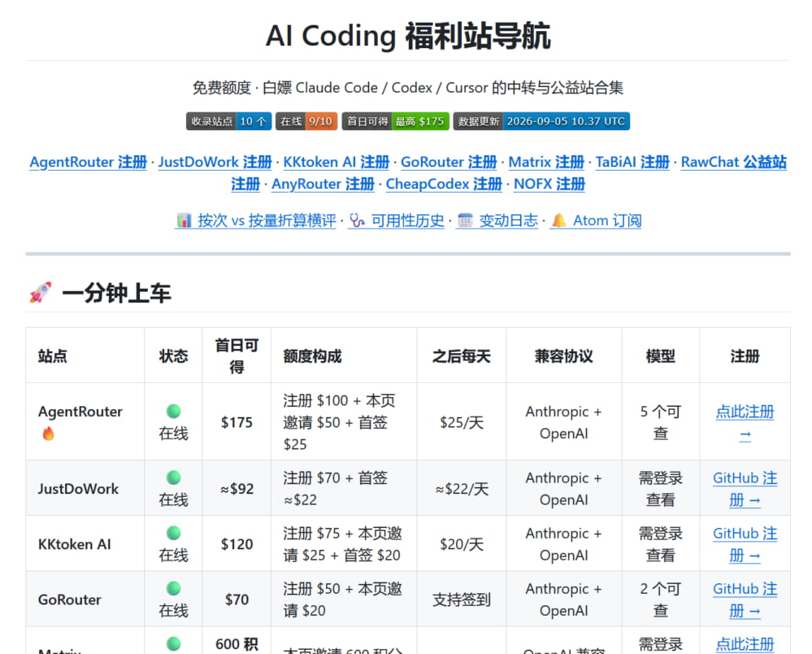Image resolution: width=812 pixels, height=654 pixels.
Task: Open the TaBiAI 注册 link
Action: tap(632, 162)
